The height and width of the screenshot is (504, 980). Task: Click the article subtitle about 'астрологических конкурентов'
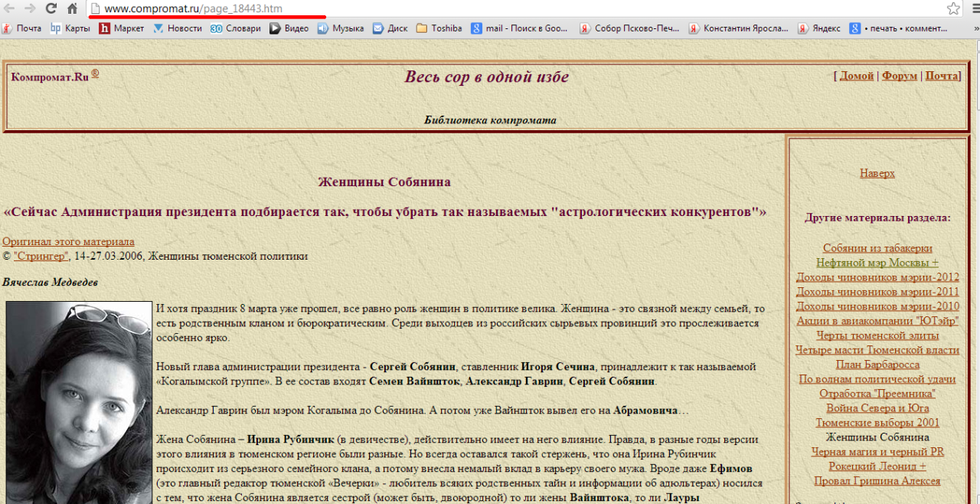(x=385, y=211)
